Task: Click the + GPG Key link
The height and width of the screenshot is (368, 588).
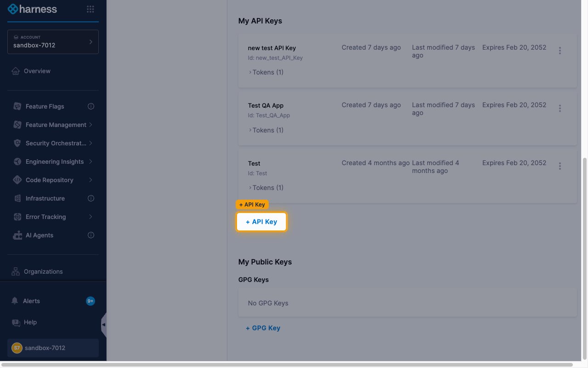Action: tap(263, 328)
